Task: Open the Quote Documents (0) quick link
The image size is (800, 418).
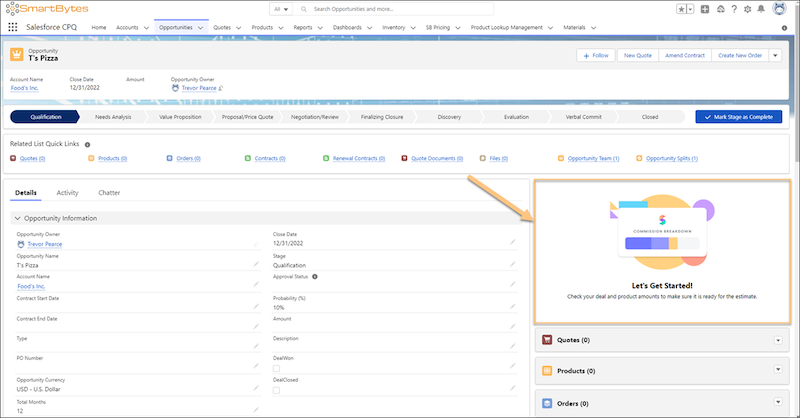Action: click(437, 159)
